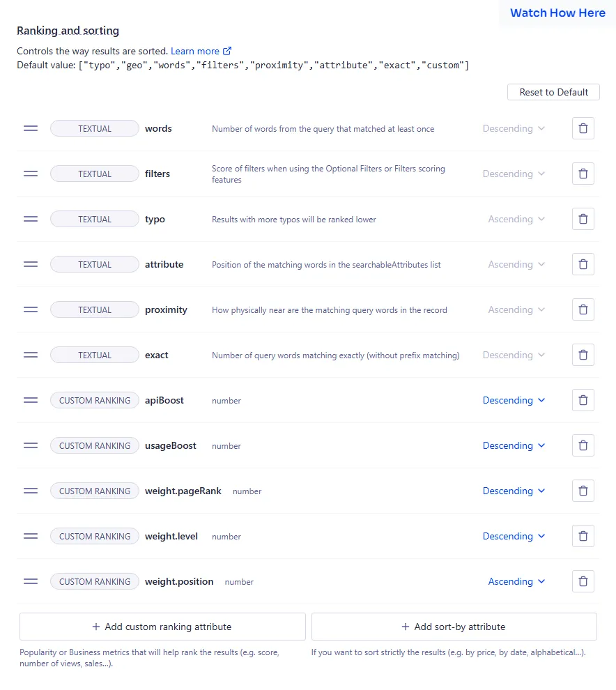Click drag handle for weight.level row
Screen dimensions: 616x690
point(31,536)
